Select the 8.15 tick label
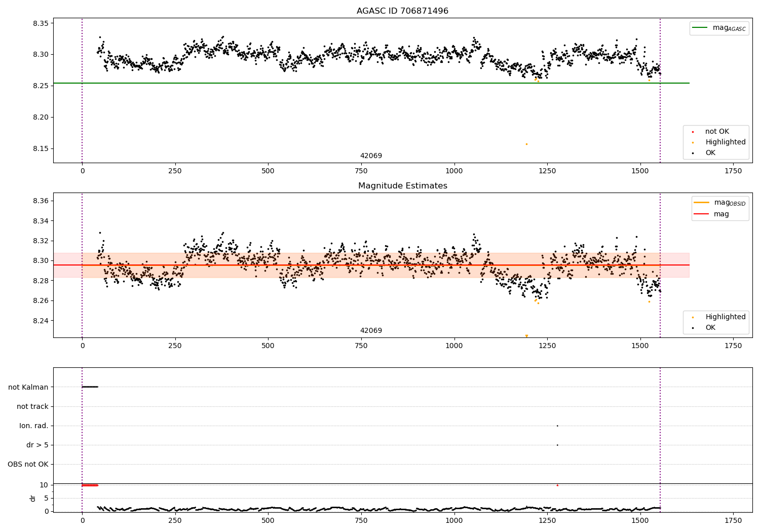760x532 pixels. click(x=41, y=149)
